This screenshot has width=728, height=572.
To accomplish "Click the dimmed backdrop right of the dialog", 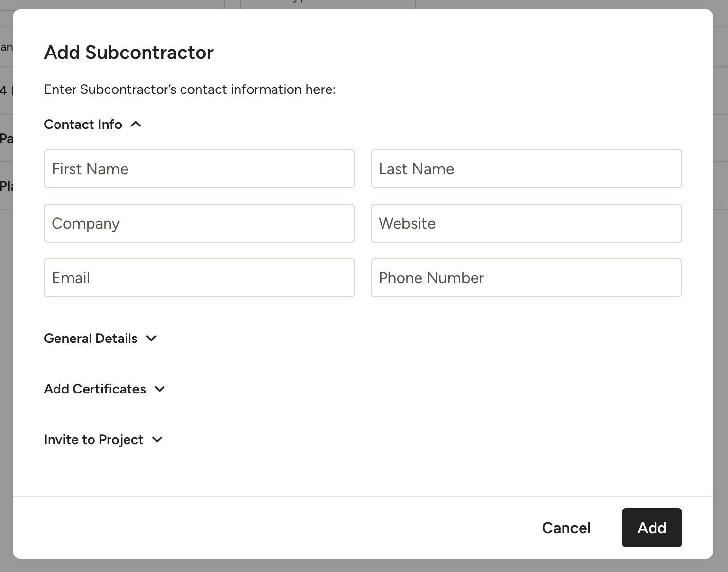I will pos(721,292).
